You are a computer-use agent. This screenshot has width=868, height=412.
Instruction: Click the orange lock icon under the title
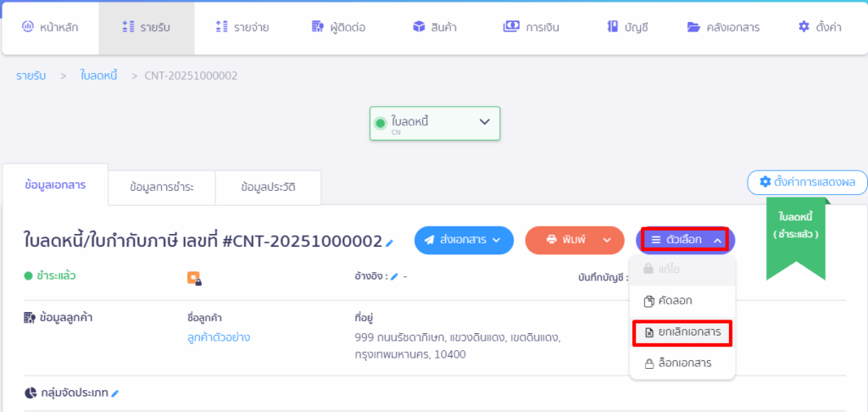194,277
